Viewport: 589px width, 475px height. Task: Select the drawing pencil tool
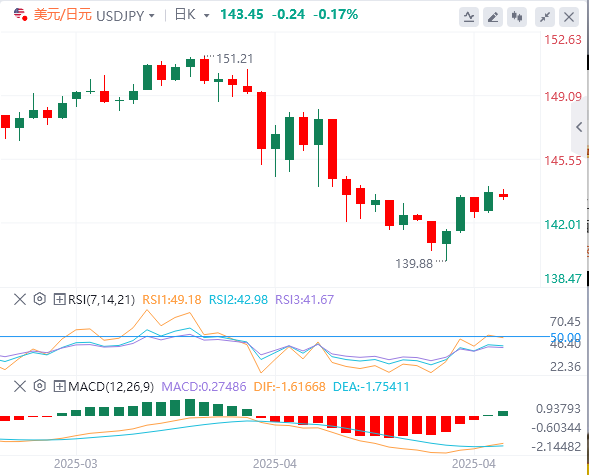tap(493, 17)
